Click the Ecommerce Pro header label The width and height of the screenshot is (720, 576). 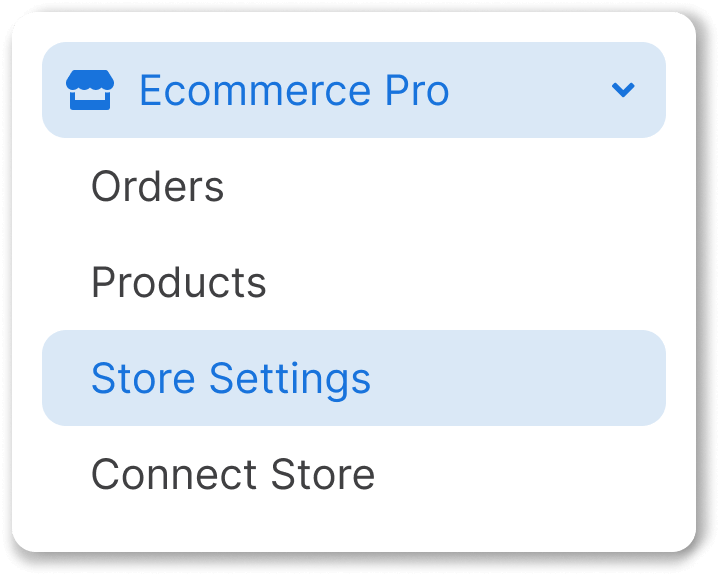[294, 90]
